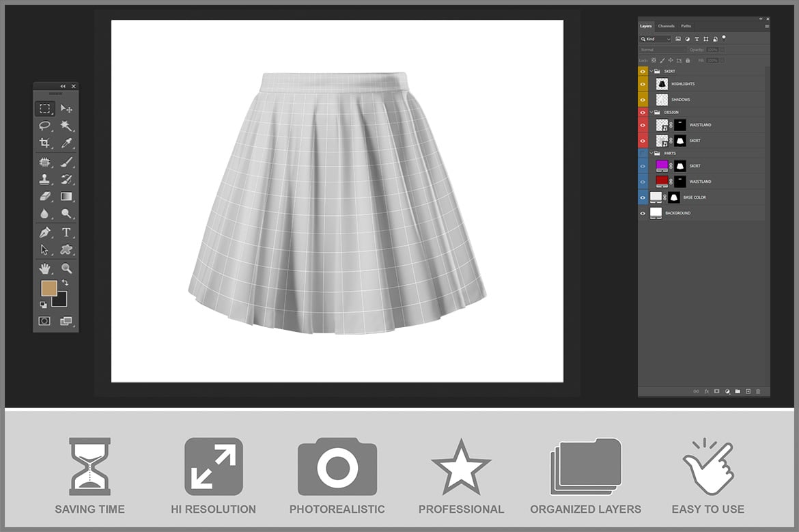This screenshot has width=799, height=532.
Task: Hide the SKIRT group at top
Action: click(643, 71)
